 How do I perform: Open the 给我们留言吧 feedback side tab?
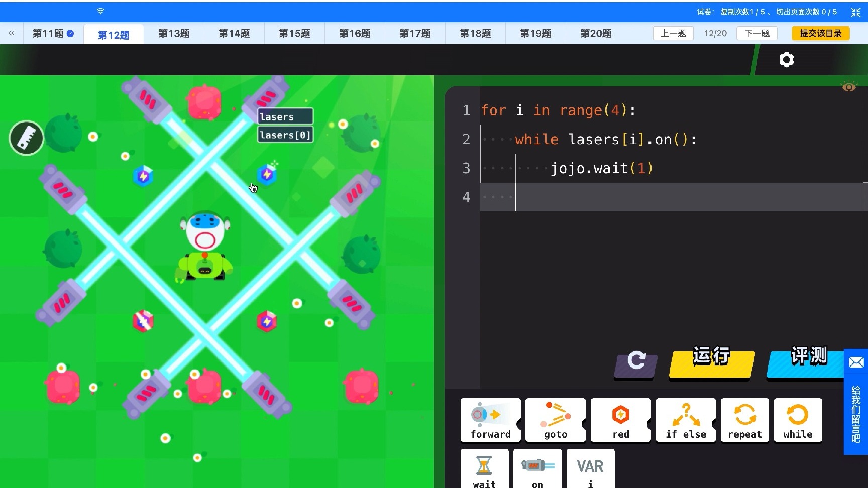click(856, 402)
